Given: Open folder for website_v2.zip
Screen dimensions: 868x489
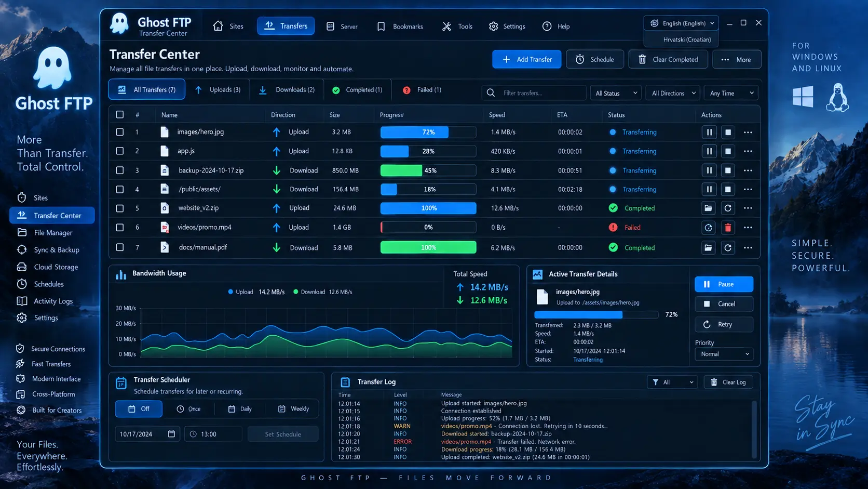Looking at the screenshot, I should (709, 208).
